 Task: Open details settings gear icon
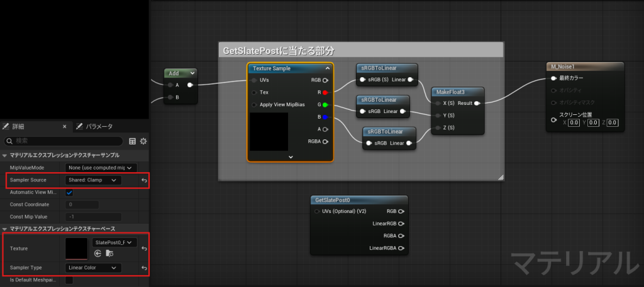pyautogui.click(x=143, y=141)
